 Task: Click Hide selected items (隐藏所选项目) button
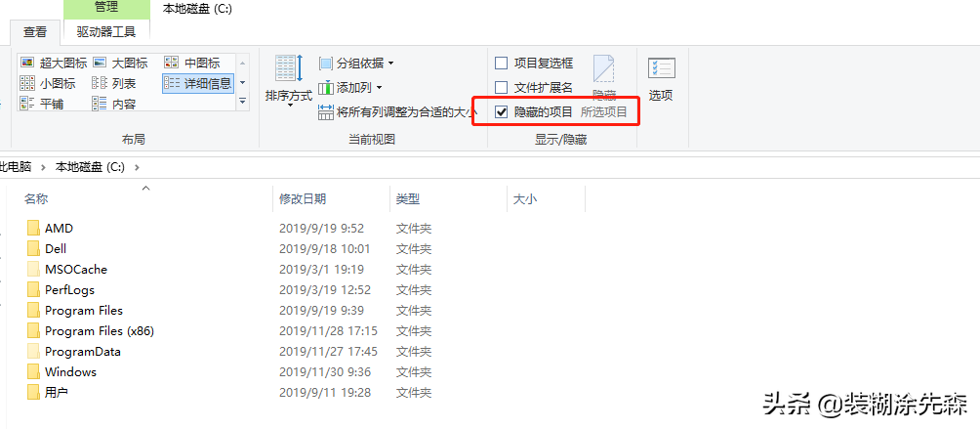point(604,84)
